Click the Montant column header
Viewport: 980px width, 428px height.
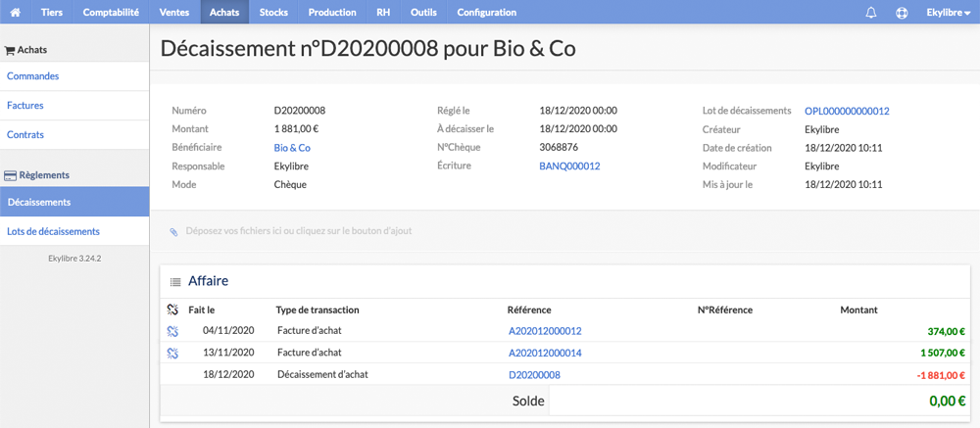click(x=858, y=309)
